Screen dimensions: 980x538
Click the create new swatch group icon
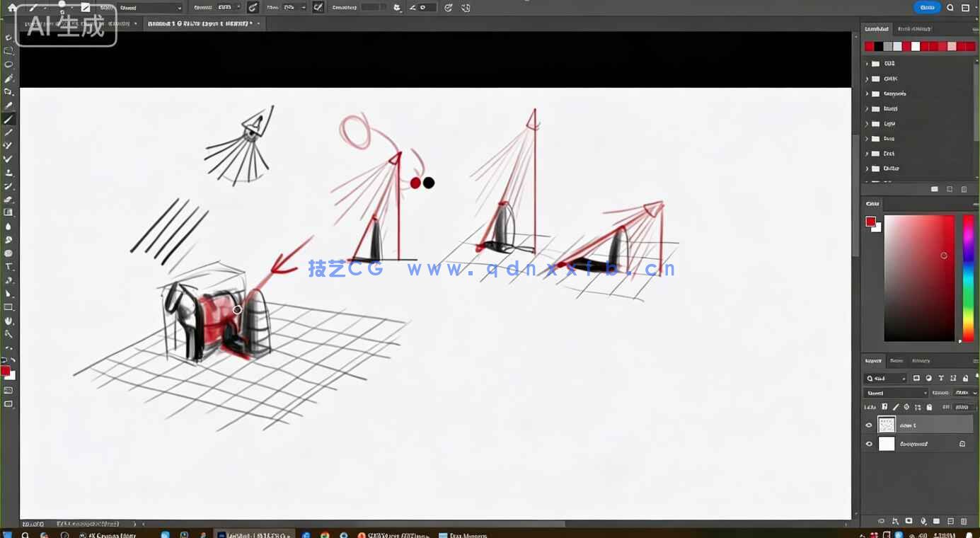point(934,189)
